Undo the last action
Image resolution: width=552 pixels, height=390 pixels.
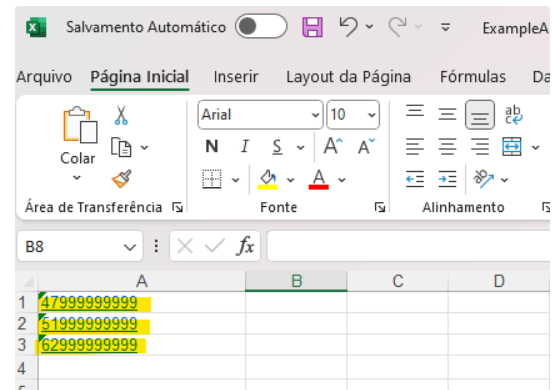point(349,27)
